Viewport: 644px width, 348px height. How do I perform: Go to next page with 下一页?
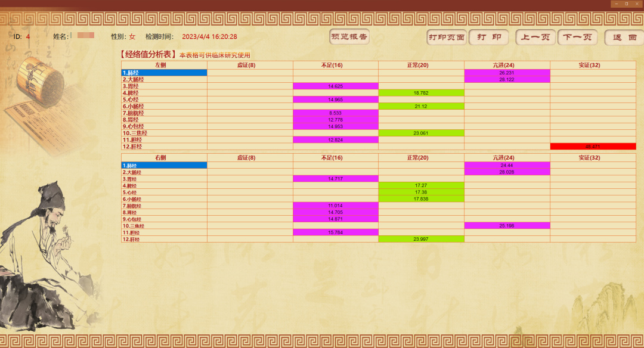[577, 38]
